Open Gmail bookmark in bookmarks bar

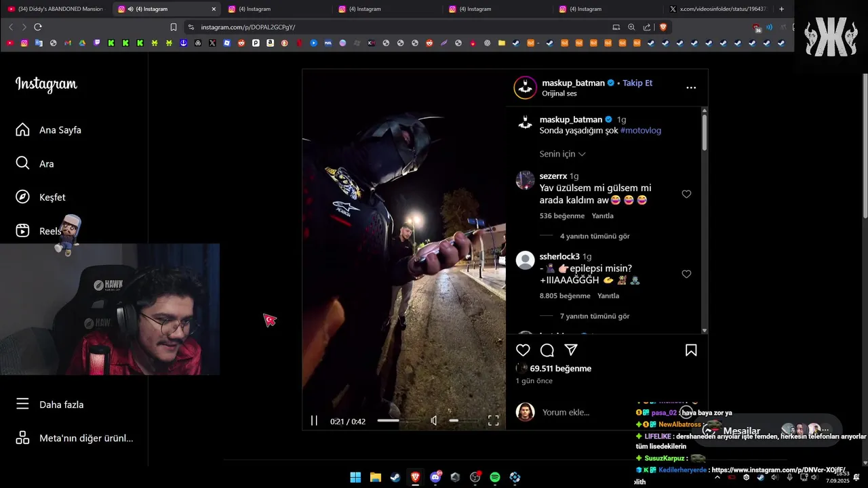(x=68, y=43)
